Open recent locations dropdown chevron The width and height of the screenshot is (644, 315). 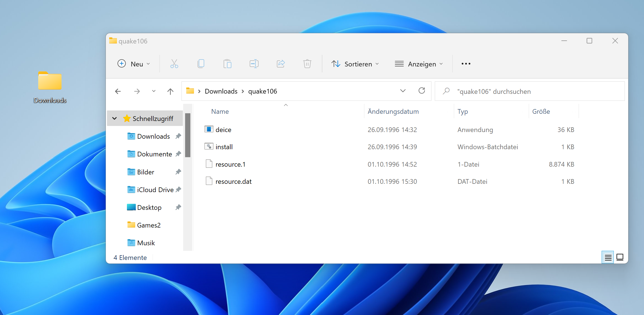click(154, 91)
